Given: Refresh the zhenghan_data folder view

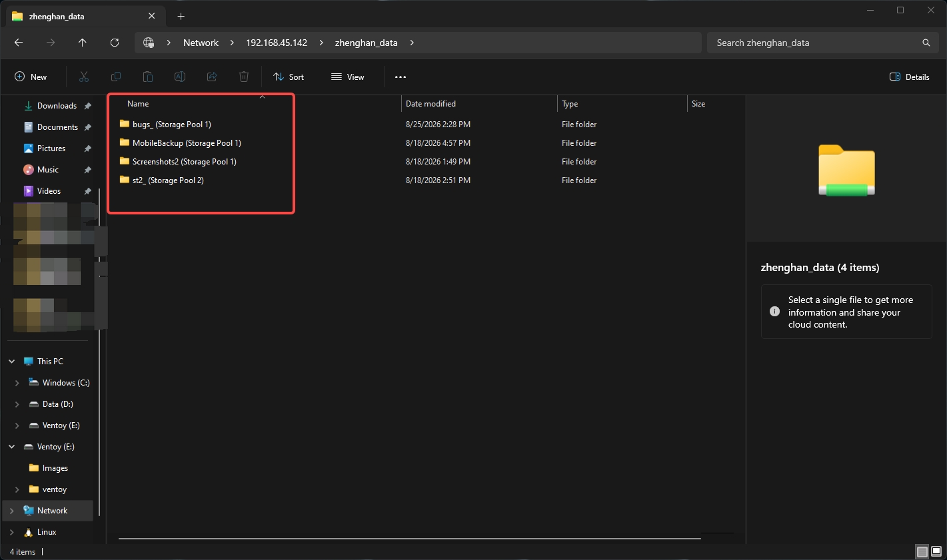Looking at the screenshot, I should point(115,43).
